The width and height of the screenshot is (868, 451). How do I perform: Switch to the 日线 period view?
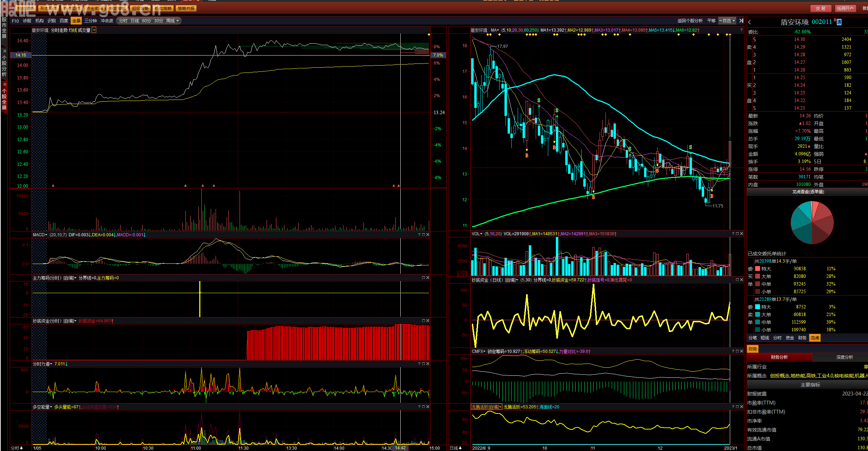click(x=135, y=21)
